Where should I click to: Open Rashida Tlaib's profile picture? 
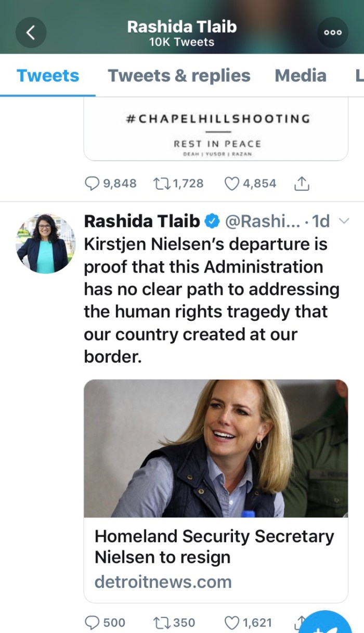click(46, 243)
